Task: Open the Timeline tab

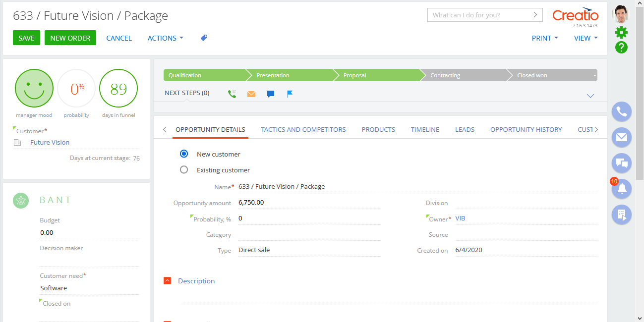Action: click(424, 129)
